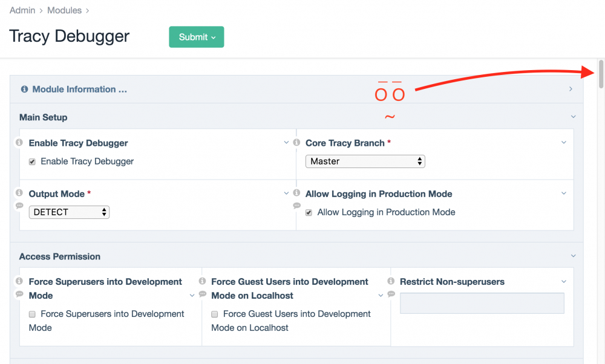Image resolution: width=605 pixels, height=364 pixels.
Task: Click comment bubble icon beside Output Mode
Action: (x=19, y=206)
